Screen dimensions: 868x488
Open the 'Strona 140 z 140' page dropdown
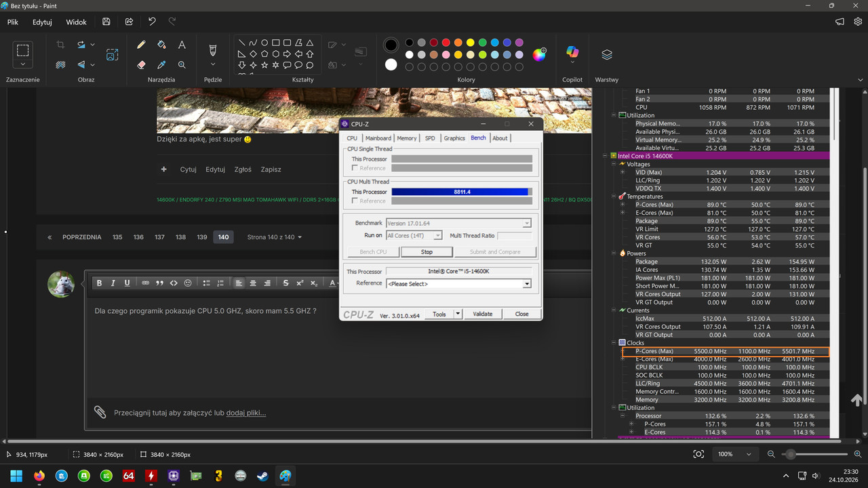coord(275,237)
